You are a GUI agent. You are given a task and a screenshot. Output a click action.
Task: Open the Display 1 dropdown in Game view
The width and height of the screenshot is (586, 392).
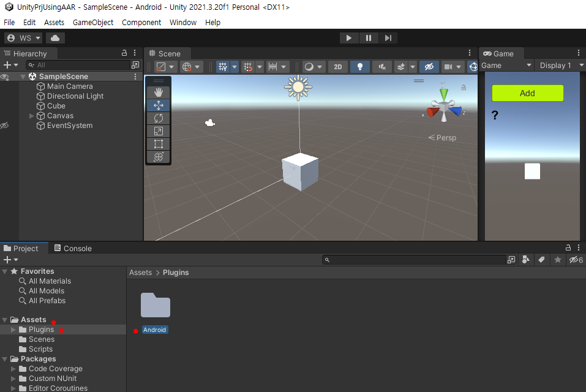click(558, 65)
